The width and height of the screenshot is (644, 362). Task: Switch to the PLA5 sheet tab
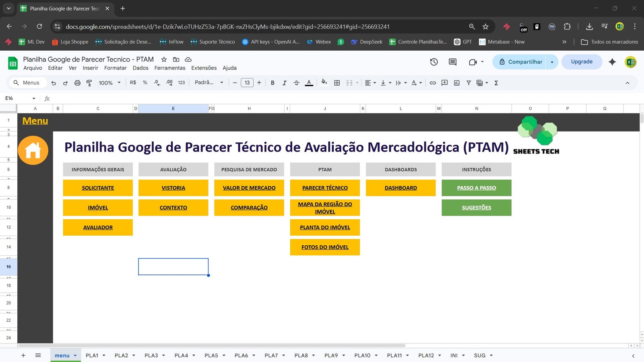[212, 355]
